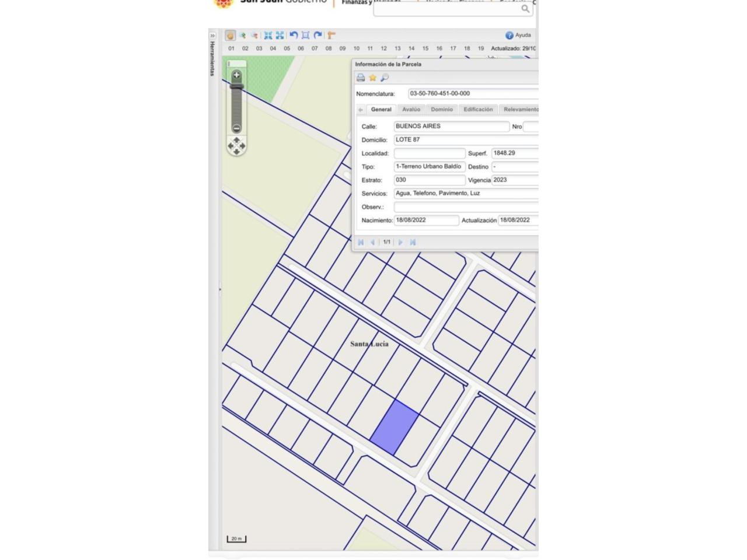
Task: Zoom out with the minus button
Action: tap(236, 128)
